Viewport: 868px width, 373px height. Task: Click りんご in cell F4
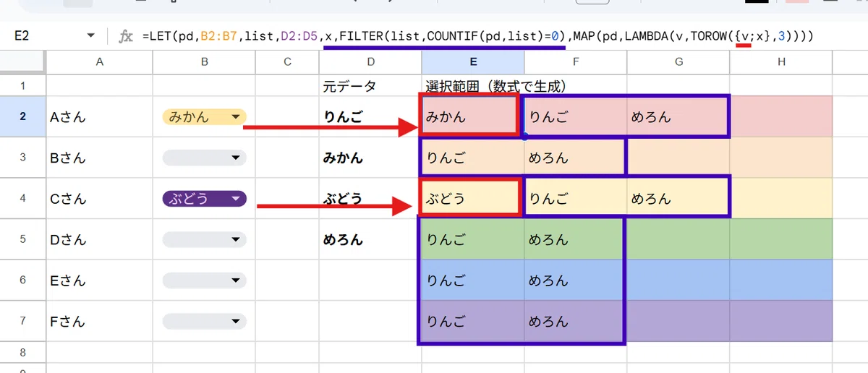coord(575,199)
